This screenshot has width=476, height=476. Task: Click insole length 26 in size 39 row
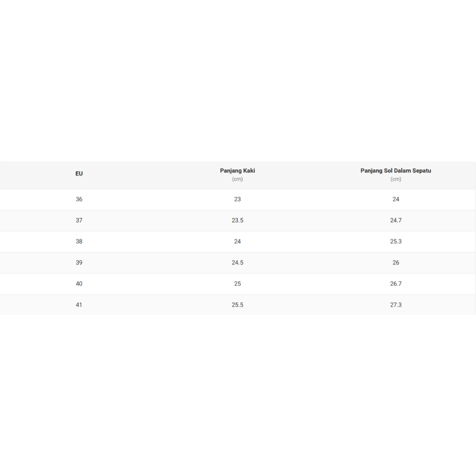(x=396, y=263)
